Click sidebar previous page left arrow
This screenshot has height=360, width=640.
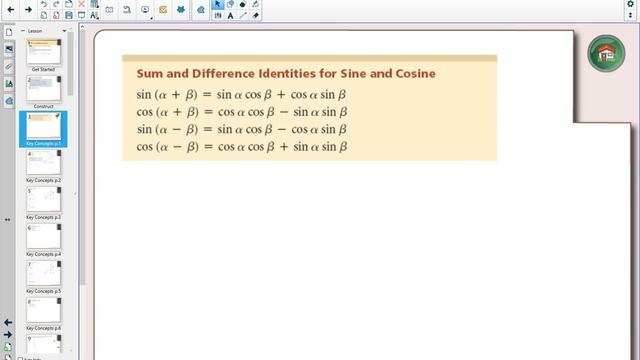pos(8,322)
